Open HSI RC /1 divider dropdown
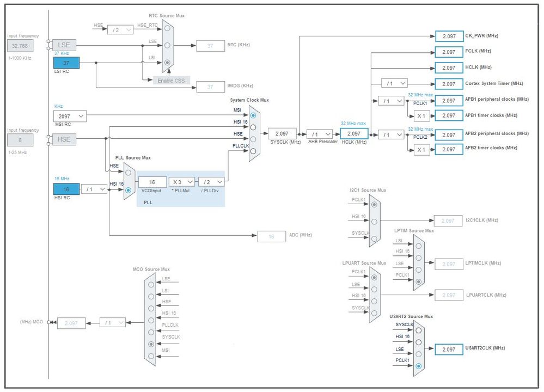This screenshot has height=392, width=544. tap(94, 189)
